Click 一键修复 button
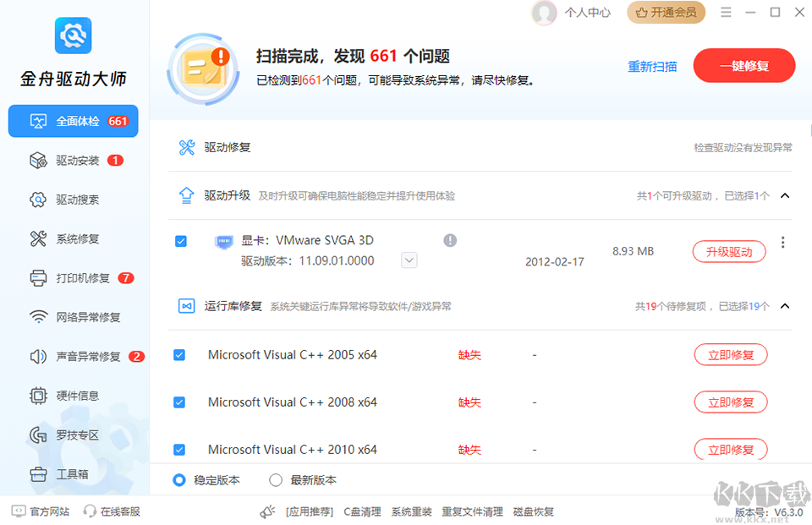 click(x=744, y=66)
